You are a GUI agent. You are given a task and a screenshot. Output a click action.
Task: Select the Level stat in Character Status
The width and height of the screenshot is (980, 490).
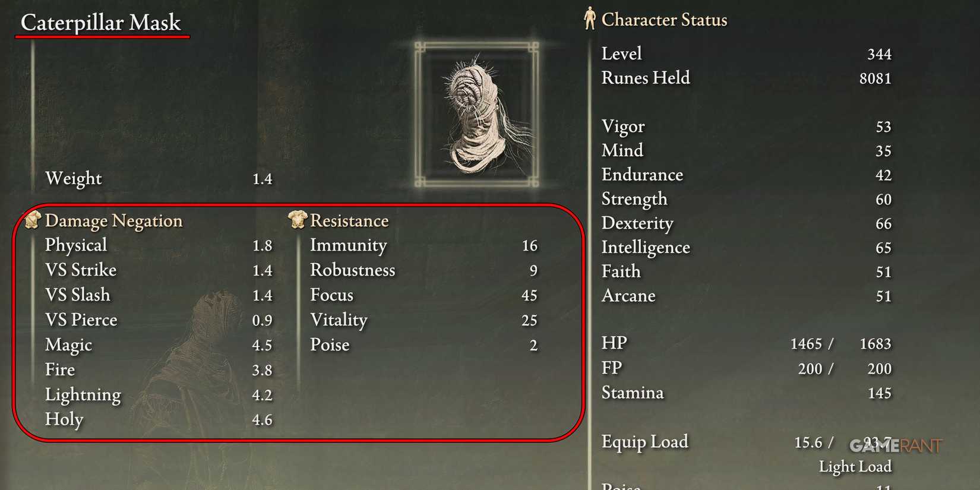tap(621, 53)
